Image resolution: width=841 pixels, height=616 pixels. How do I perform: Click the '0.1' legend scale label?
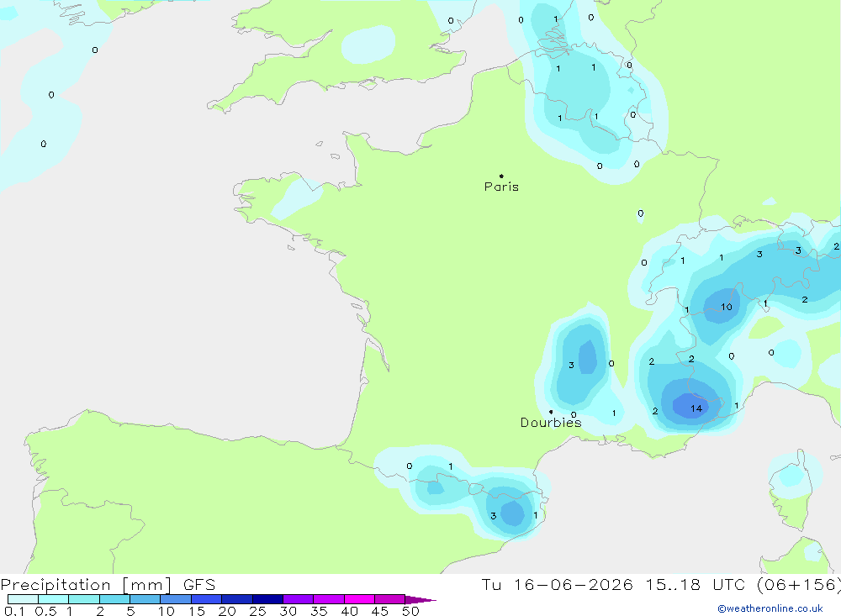(x=14, y=611)
